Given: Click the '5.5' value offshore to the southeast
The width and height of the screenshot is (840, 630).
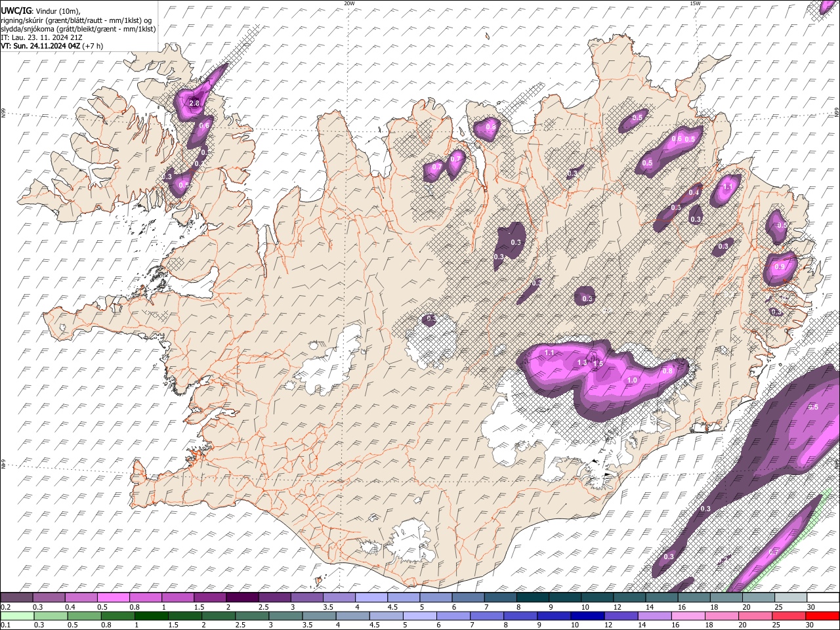Looking at the screenshot, I should coord(812,408).
